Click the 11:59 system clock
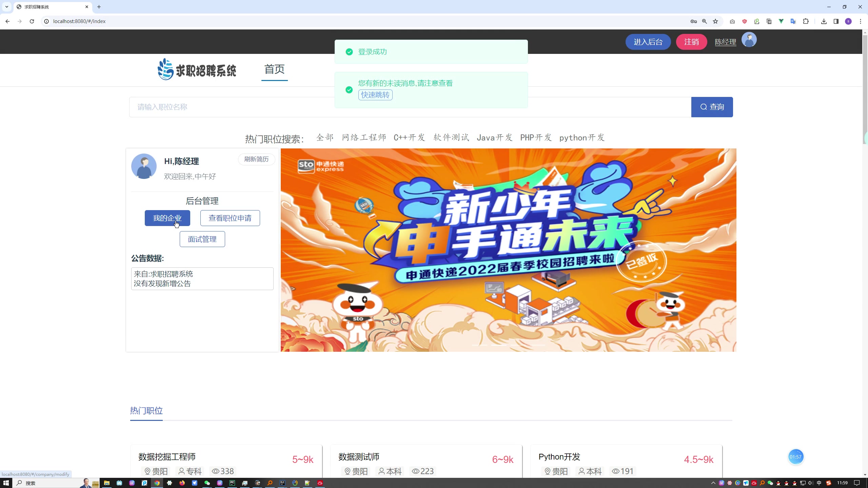868x488 pixels. 842,483
